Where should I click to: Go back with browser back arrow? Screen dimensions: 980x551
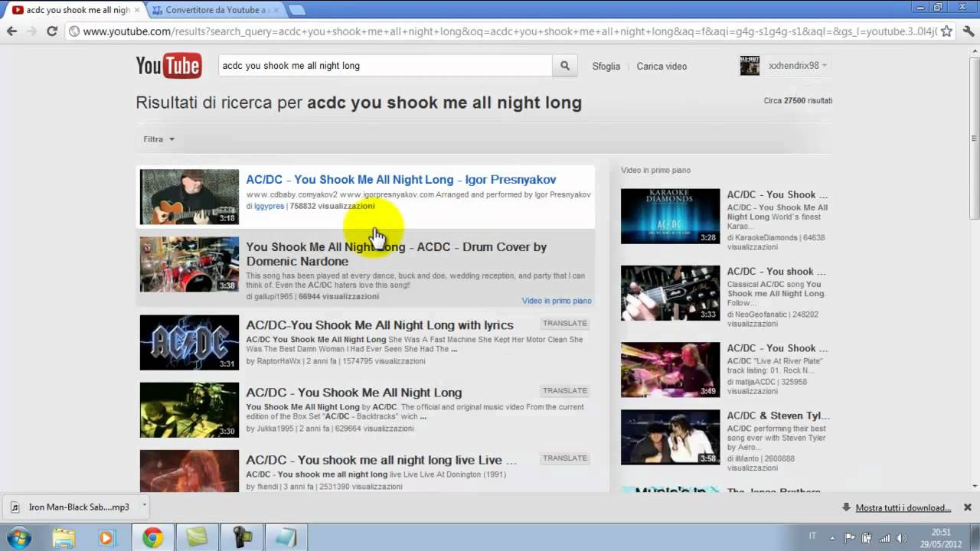[x=11, y=31]
